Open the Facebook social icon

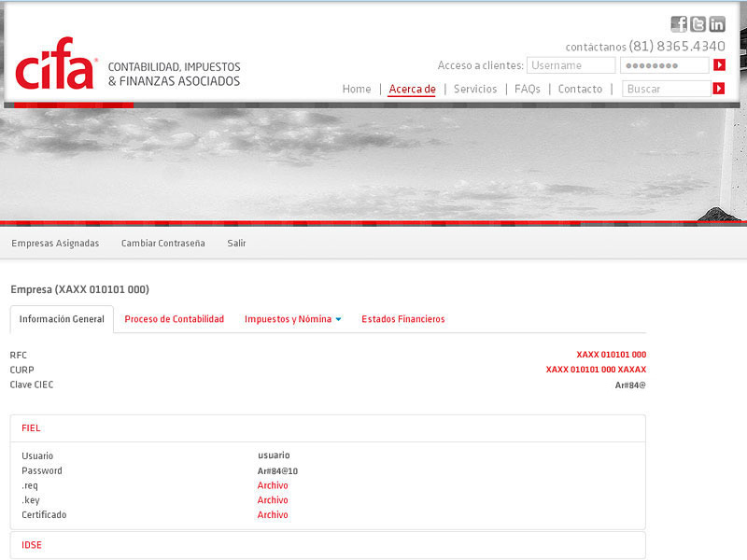pyautogui.click(x=679, y=24)
